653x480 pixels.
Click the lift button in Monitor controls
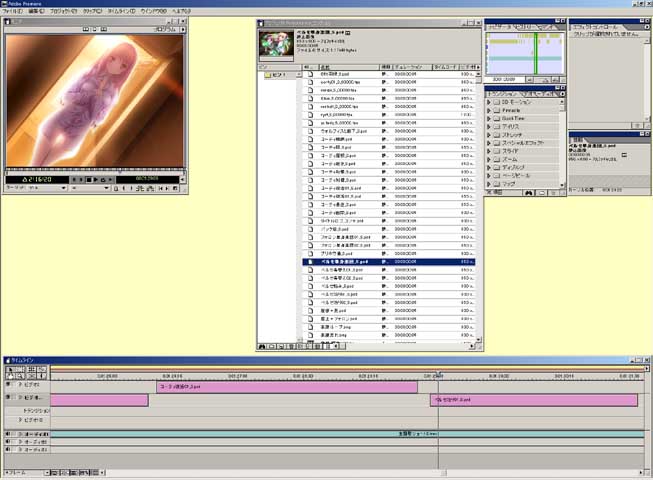140,189
